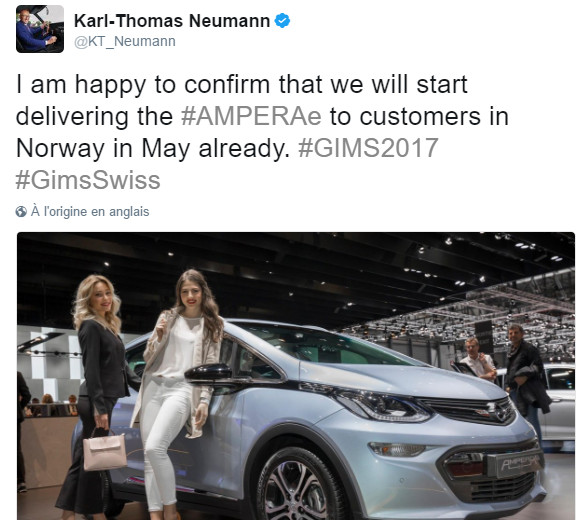Follow the #AMPERAe hashtag

click(251, 116)
